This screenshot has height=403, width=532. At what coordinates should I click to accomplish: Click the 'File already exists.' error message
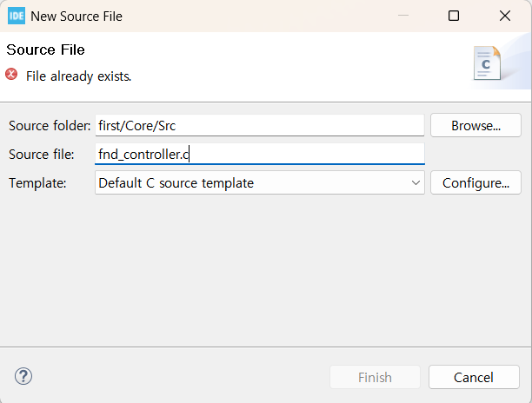pyautogui.click(x=78, y=76)
